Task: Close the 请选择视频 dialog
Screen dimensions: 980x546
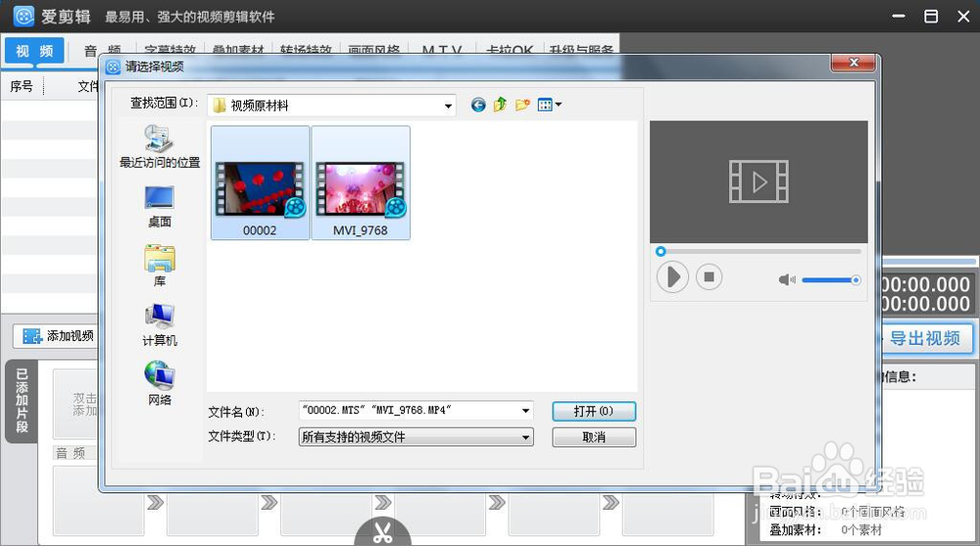Action: pyautogui.click(x=854, y=63)
